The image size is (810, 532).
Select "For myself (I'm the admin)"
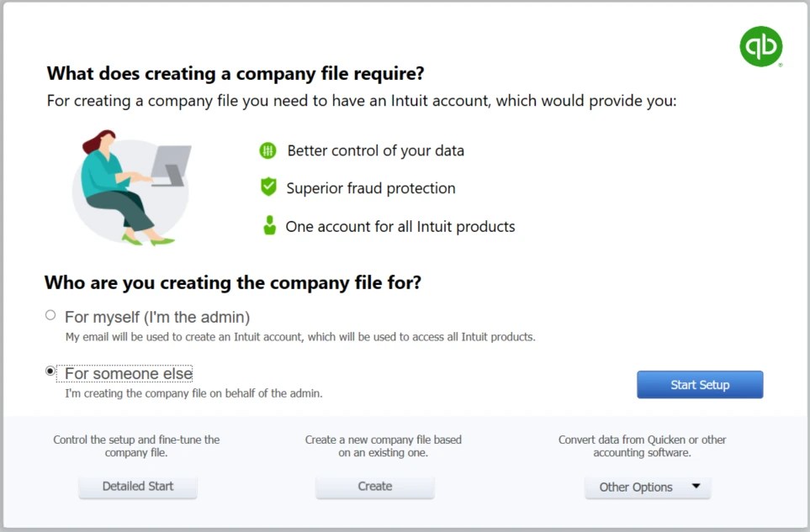50,313
